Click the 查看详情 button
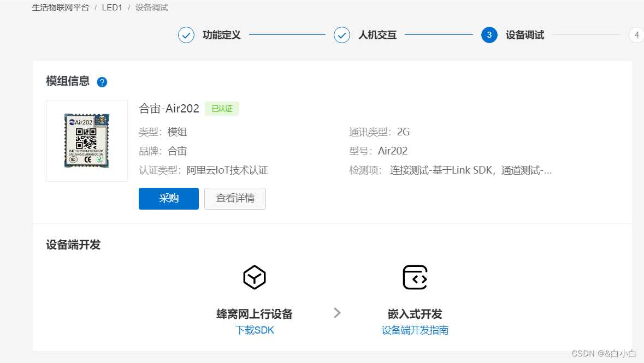 click(x=235, y=199)
